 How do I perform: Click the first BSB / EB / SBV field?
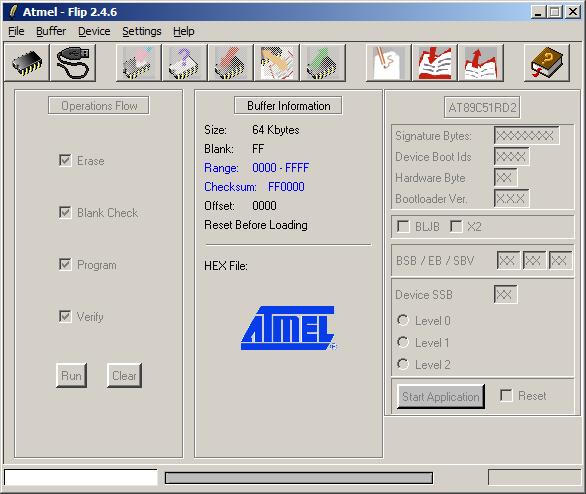pyautogui.click(x=508, y=260)
